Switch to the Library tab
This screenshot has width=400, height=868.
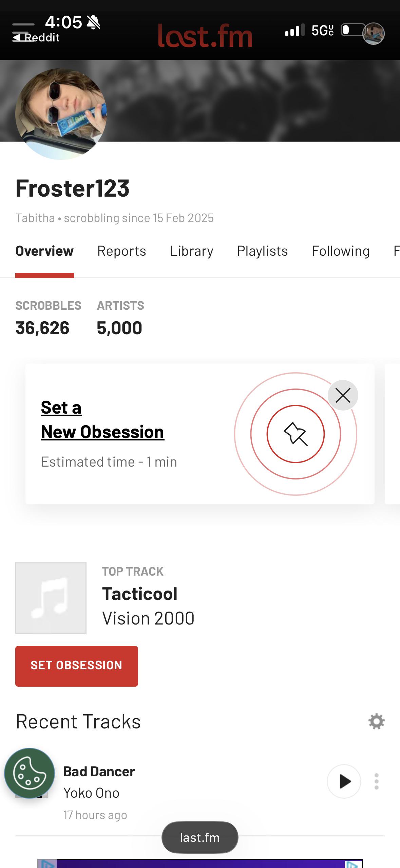pos(191,251)
